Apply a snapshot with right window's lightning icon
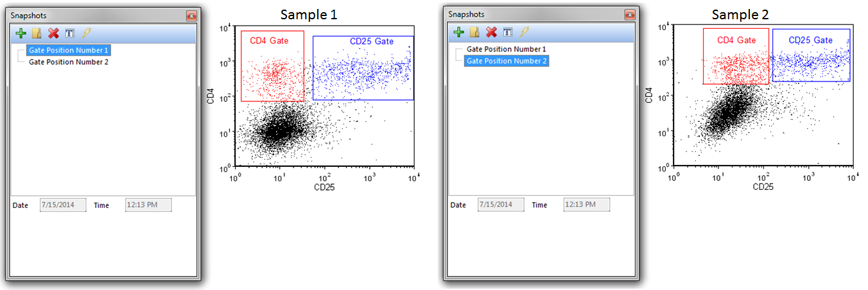This screenshot has width=868, height=290. (524, 32)
